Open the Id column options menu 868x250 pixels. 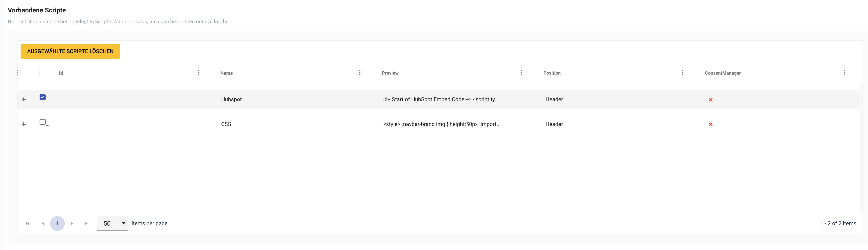[x=198, y=73]
